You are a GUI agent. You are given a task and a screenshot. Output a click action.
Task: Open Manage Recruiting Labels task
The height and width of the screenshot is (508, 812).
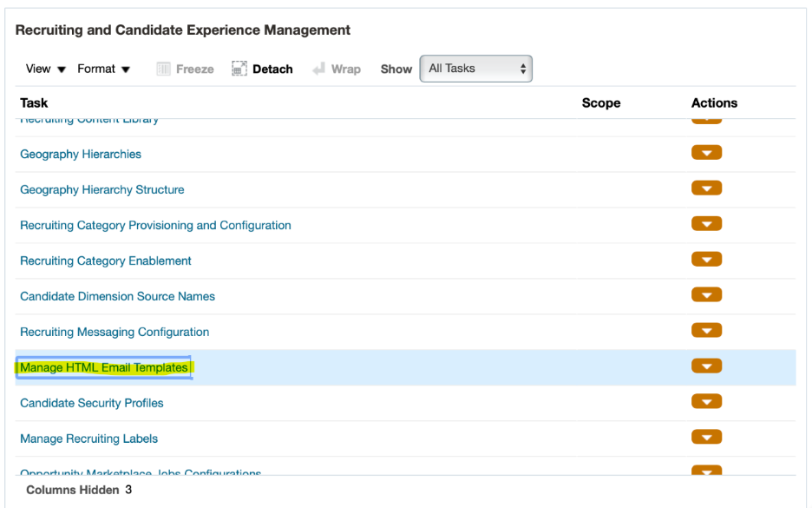coord(89,439)
